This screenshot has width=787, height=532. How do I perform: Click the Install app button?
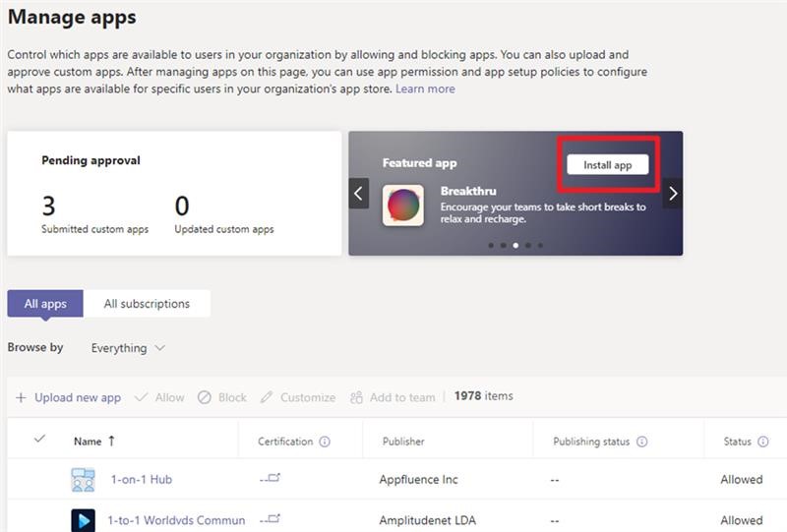(607, 165)
